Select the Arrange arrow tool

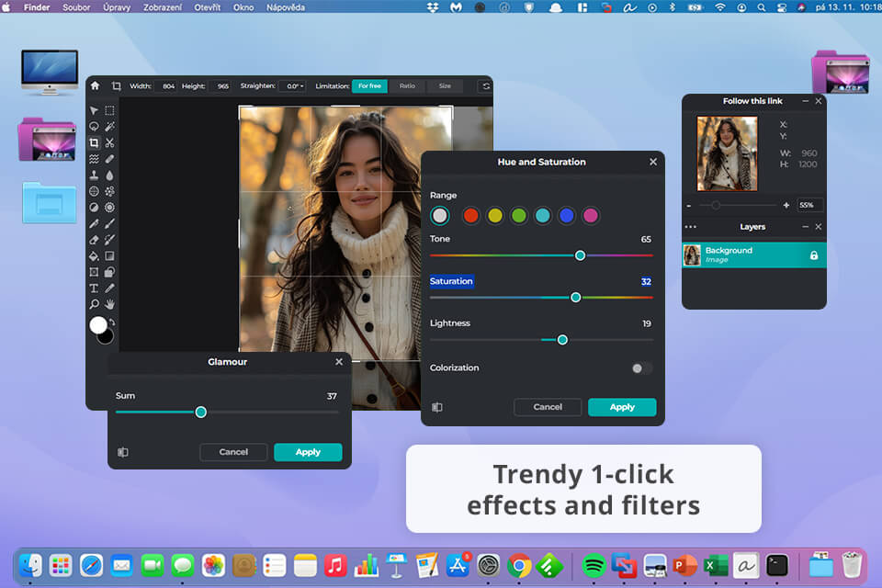(x=94, y=110)
